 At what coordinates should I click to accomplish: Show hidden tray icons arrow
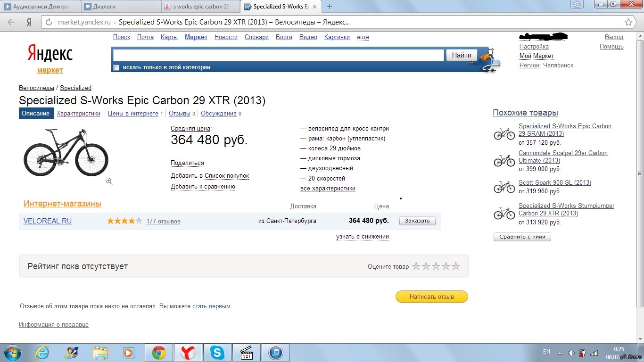pyautogui.click(x=560, y=353)
